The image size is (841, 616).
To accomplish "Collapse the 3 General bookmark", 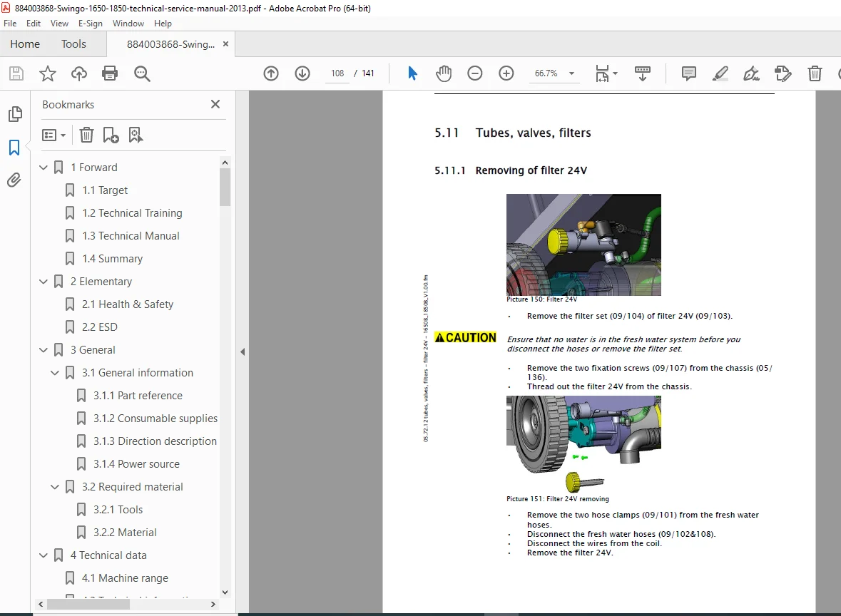I will pyautogui.click(x=44, y=350).
